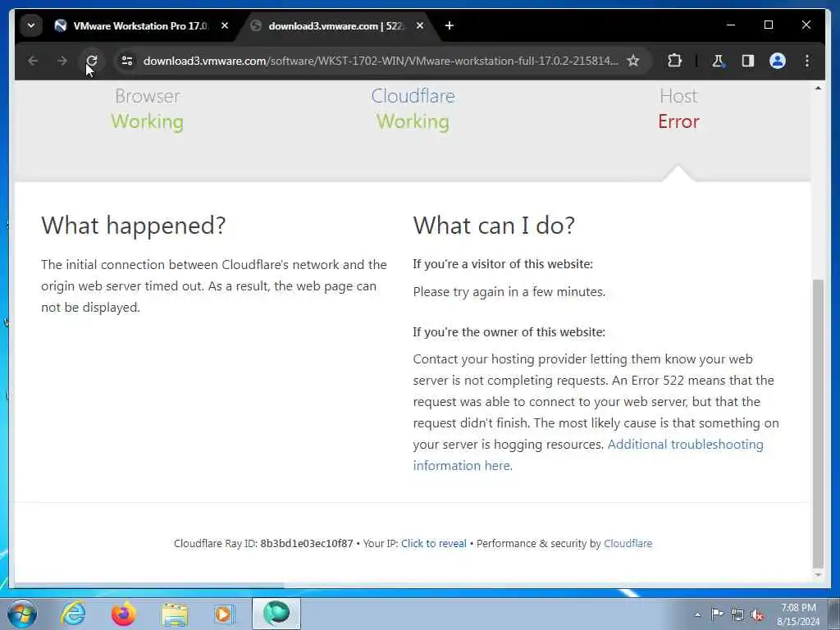The width and height of the screenshot is (840, 630).
Task: Reload the page with the refresh icon
Action: pyautogui.click(x=92, y=61)
